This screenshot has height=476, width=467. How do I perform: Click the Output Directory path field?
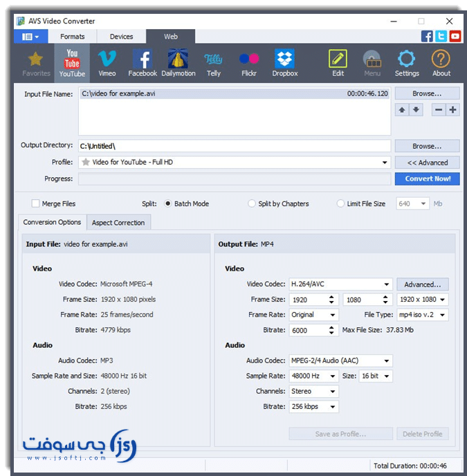pos(235,146)
